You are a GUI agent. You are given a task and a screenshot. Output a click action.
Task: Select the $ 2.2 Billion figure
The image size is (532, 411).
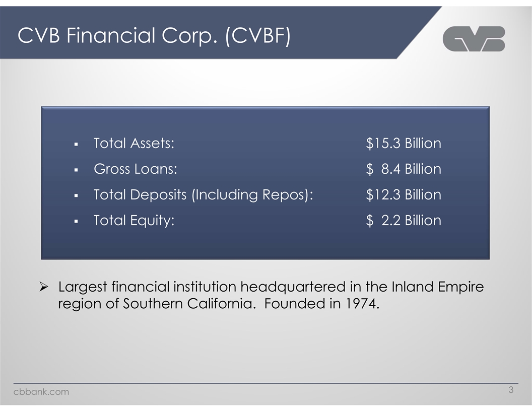pos(404,221)
